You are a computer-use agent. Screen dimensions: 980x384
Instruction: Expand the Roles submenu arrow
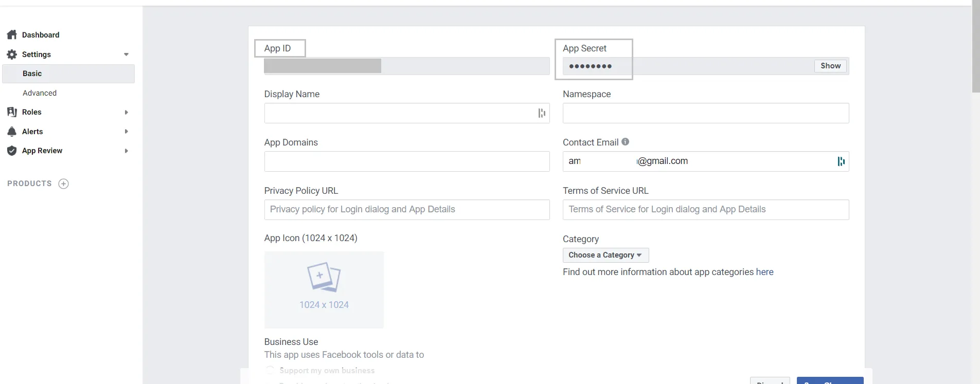pos(126,112)
